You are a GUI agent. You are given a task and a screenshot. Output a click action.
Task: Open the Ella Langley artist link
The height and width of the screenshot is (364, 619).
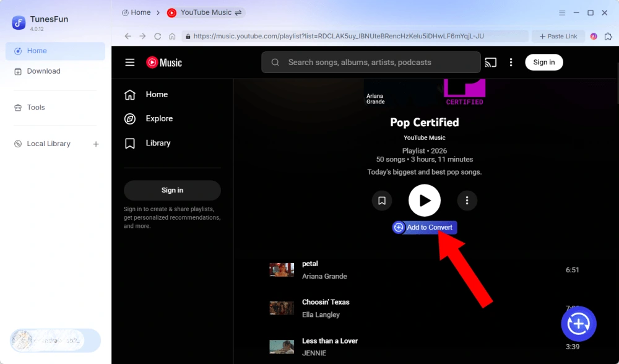(321, 314)
